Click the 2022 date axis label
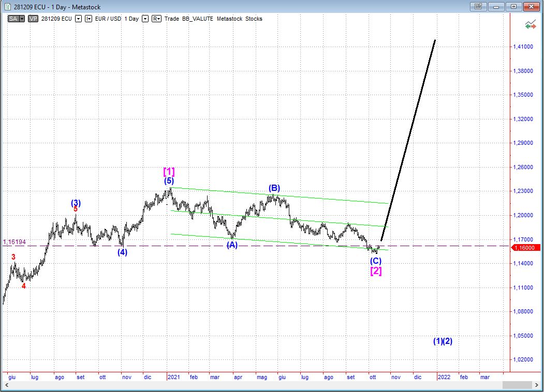 (x=444, y=377)
